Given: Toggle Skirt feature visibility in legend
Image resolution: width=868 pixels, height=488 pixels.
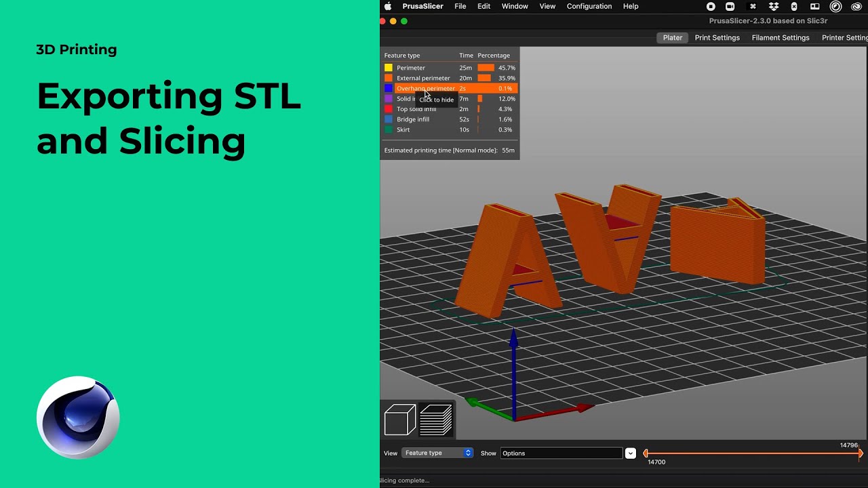Looking at the screenshot, I should click(x=450, y=129).
